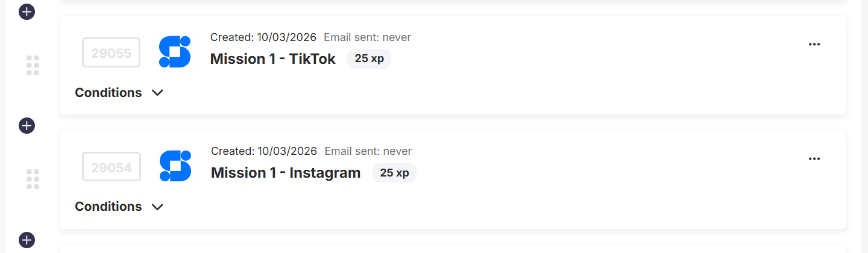Click the drag handle of Mission 1 - Instagram

pyautogui.click(x=33, y=179)
